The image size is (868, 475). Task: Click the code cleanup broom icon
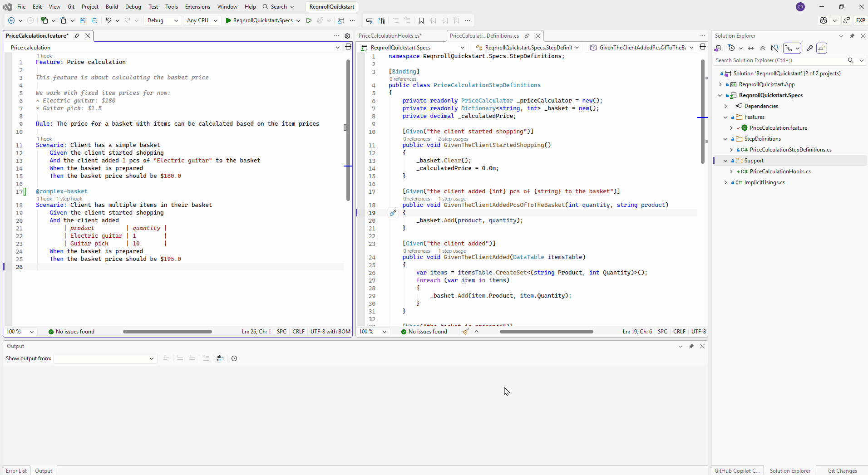coord(466,332)
